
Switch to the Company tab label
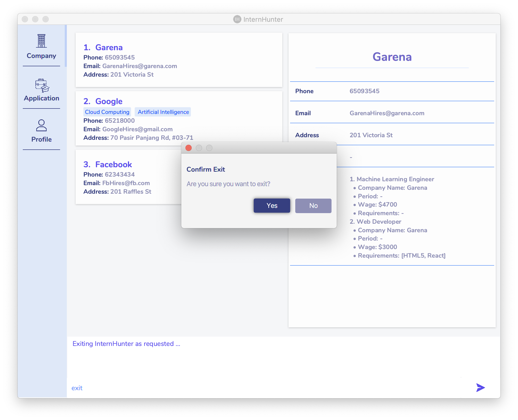coord(41,56)
